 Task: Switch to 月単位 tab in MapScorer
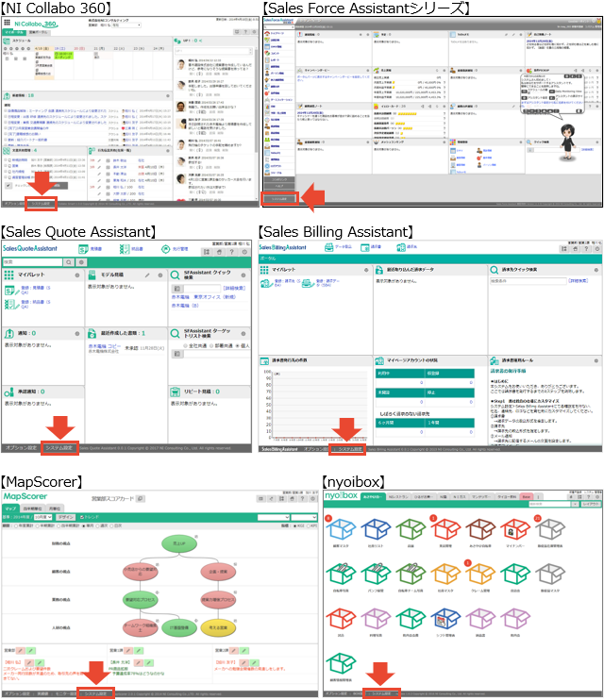(x=55, y=508)
